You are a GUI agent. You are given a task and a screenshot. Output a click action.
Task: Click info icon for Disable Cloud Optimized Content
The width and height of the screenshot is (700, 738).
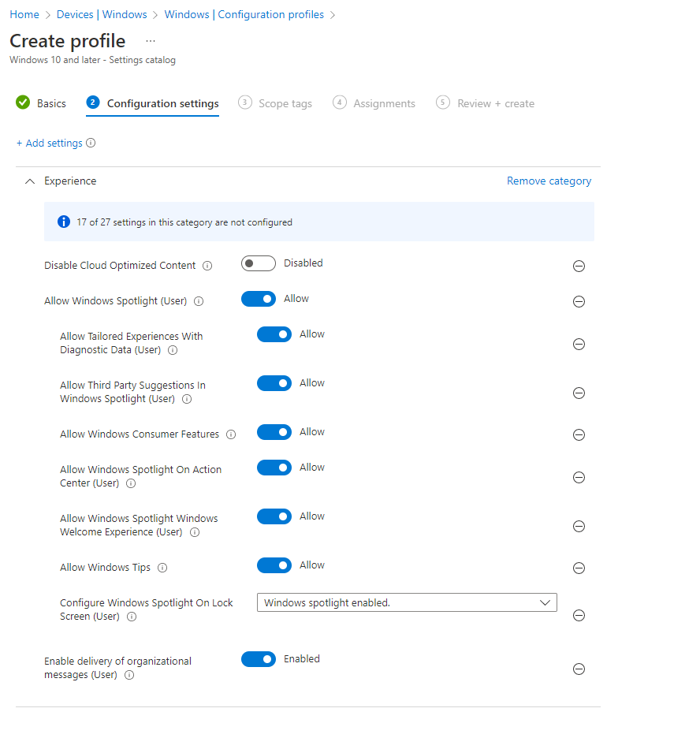coord(207,266)
